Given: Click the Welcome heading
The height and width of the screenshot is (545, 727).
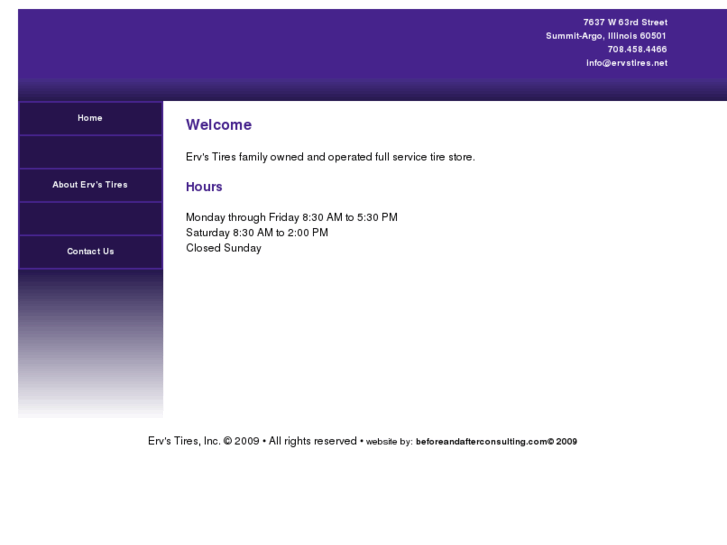Looking at the screenshot, I should (219, 125).
